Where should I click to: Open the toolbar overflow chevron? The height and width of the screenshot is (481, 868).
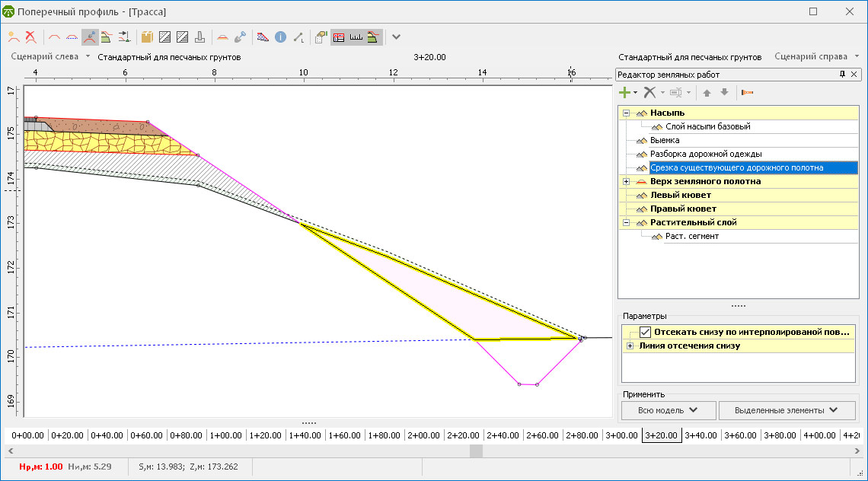[397, 37]
